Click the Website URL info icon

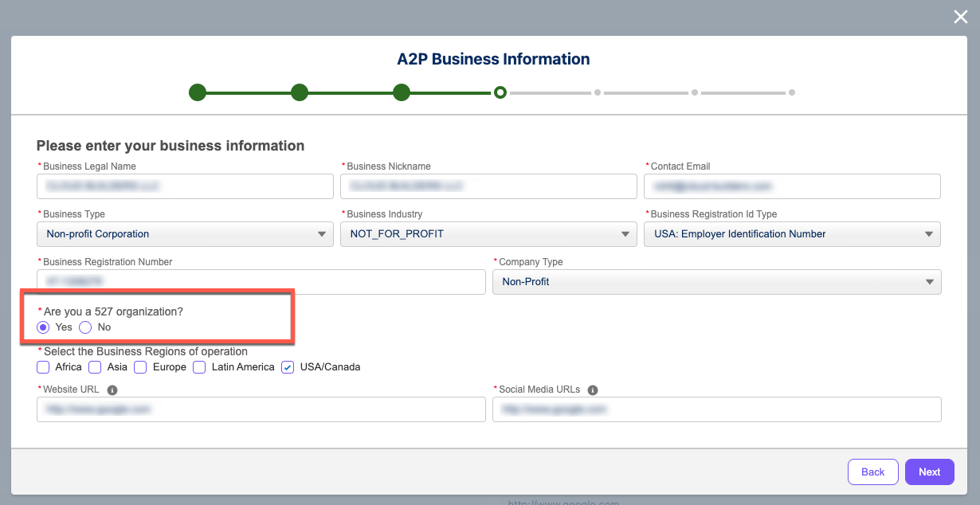[x=111, y=390]
